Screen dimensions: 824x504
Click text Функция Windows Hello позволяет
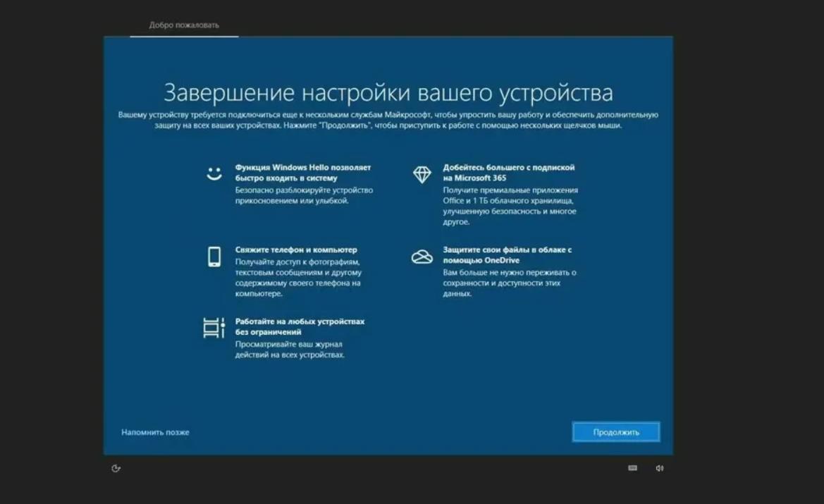click(302, 167)
